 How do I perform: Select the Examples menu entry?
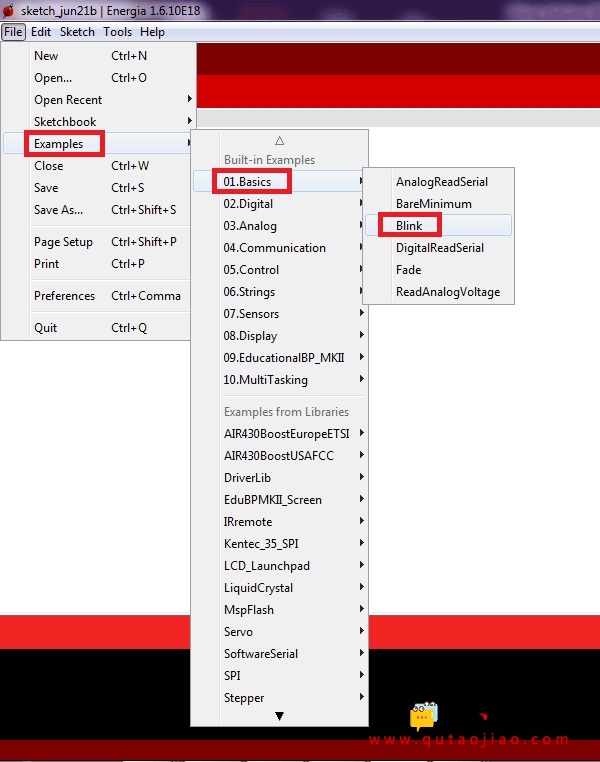97,144
